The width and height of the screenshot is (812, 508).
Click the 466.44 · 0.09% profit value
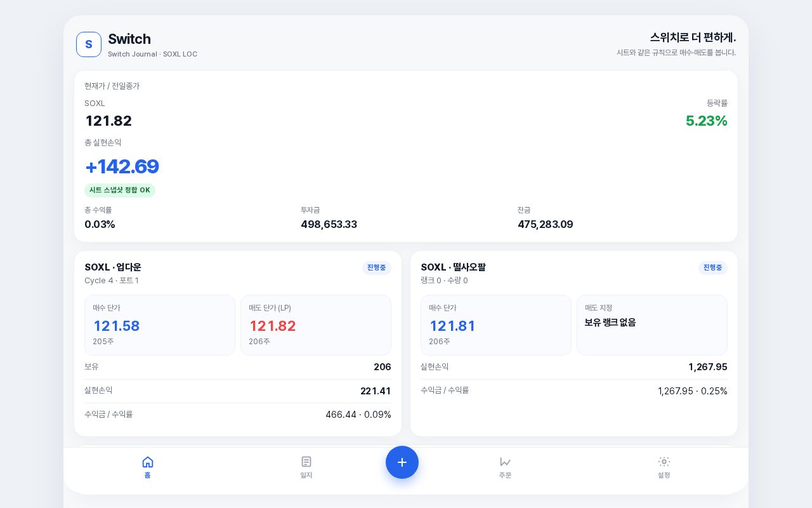pos(358,415)
